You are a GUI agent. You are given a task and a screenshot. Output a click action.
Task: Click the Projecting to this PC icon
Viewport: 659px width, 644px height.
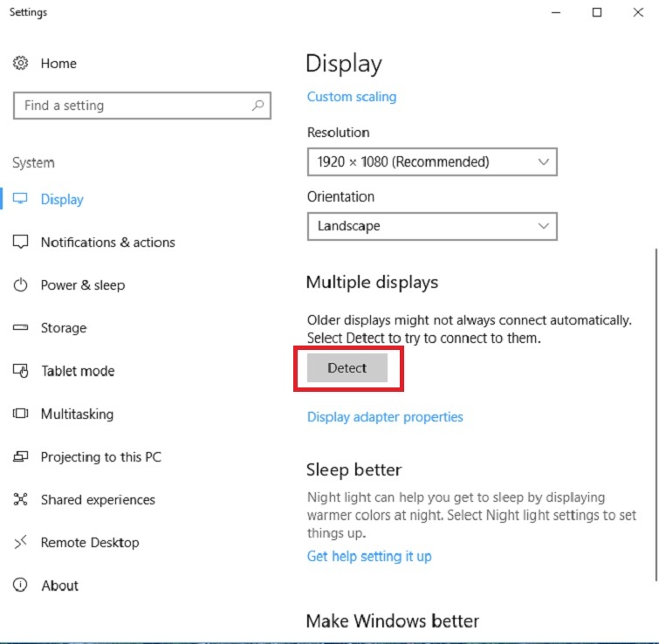[21, 457]
